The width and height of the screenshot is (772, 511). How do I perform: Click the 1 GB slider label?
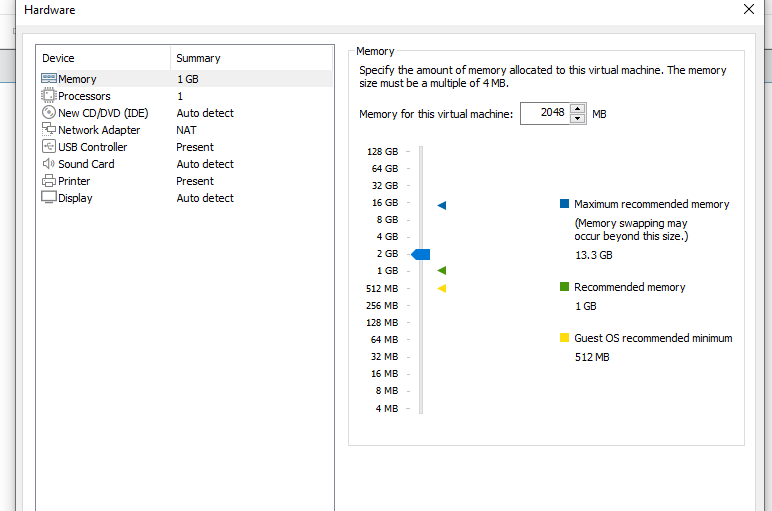(x=387, y=271)
